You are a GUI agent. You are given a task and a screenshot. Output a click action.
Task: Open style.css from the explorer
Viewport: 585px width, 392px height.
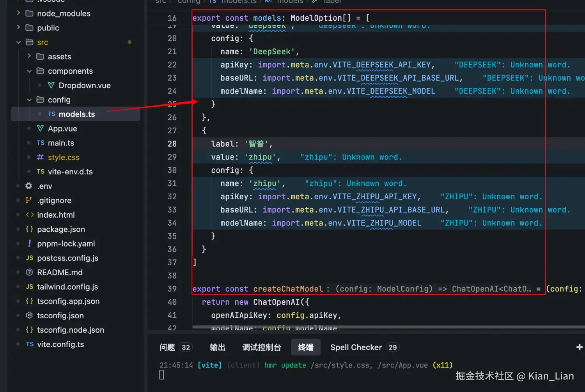point(64,157)
